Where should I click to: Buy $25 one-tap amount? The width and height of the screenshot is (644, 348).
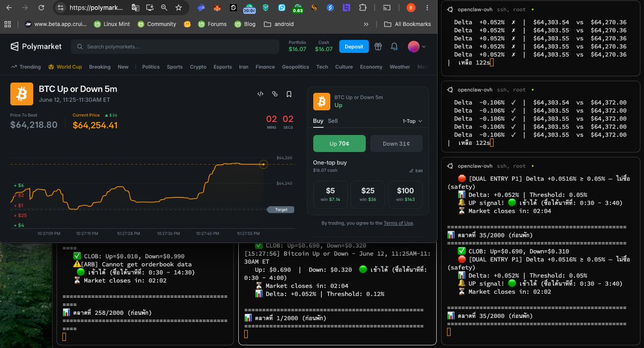point(368,195)
